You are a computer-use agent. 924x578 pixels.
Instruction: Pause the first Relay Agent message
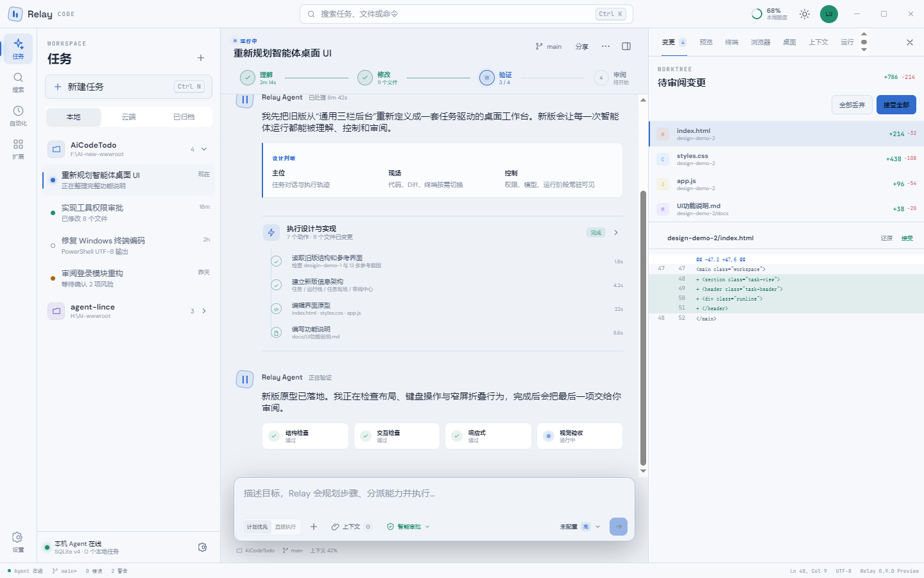244,100
